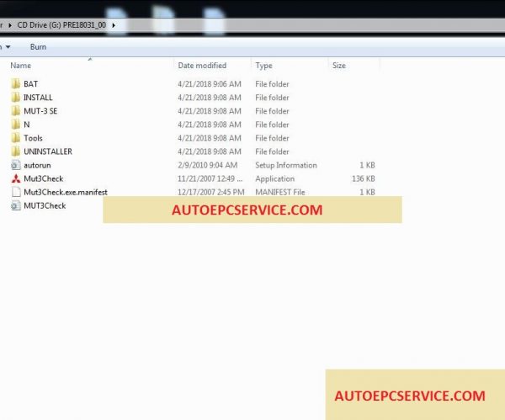Select the Mut3Check.exe.manifest file name
The image size is (505, 420).
tap(66, 192)
